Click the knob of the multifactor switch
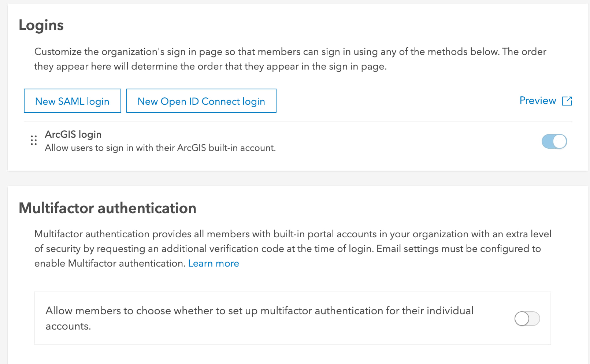 click(x=522, y=319)
